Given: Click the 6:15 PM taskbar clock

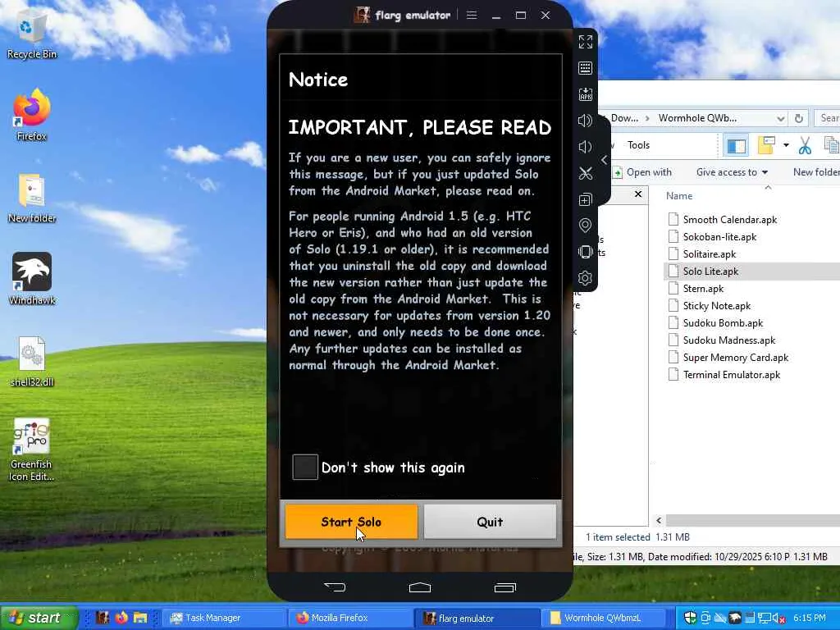Looking at the screenshot, I should pyautogui.click(x=810, y=618).
